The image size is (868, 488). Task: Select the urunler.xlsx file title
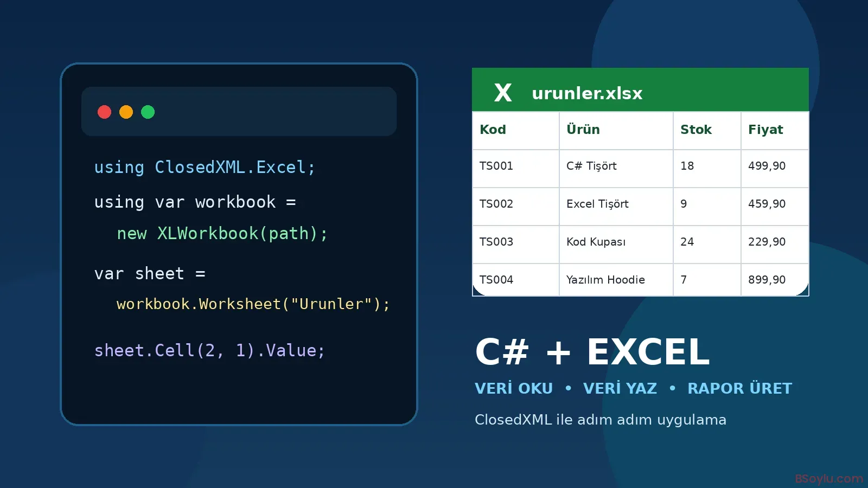[587, 93]
